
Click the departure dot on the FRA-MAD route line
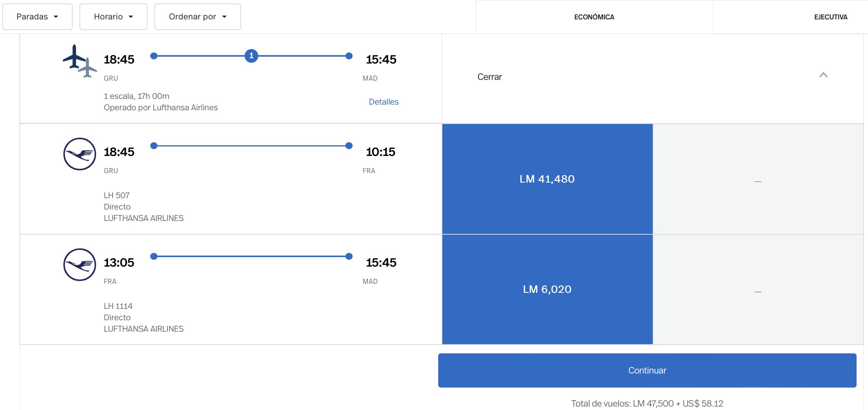tap(154, 256)
